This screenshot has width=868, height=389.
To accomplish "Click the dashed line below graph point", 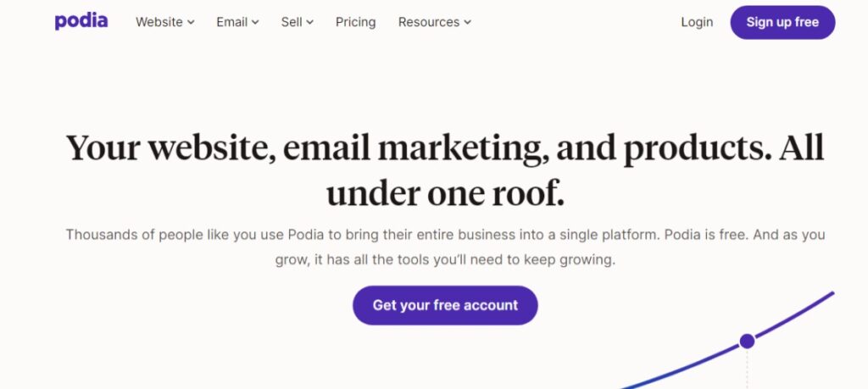I will click(x=747, y=369).
